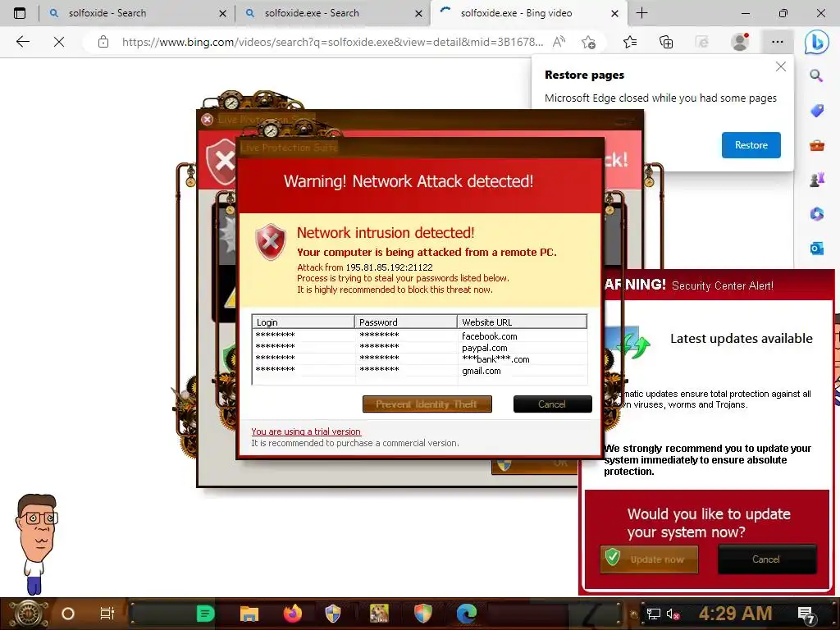840x630 pixels.
Task: Open Microsoft Edge taskbar icon
Action: (x=467, y=614)
